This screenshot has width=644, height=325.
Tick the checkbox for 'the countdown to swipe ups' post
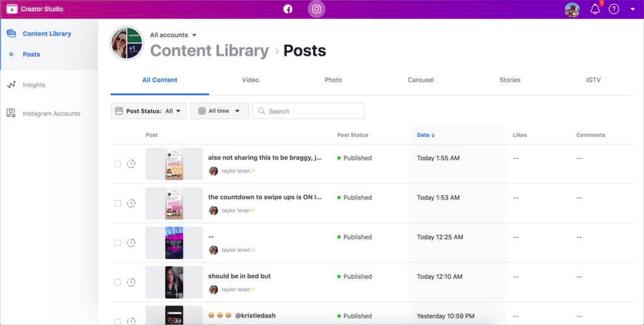coord(118,203)
